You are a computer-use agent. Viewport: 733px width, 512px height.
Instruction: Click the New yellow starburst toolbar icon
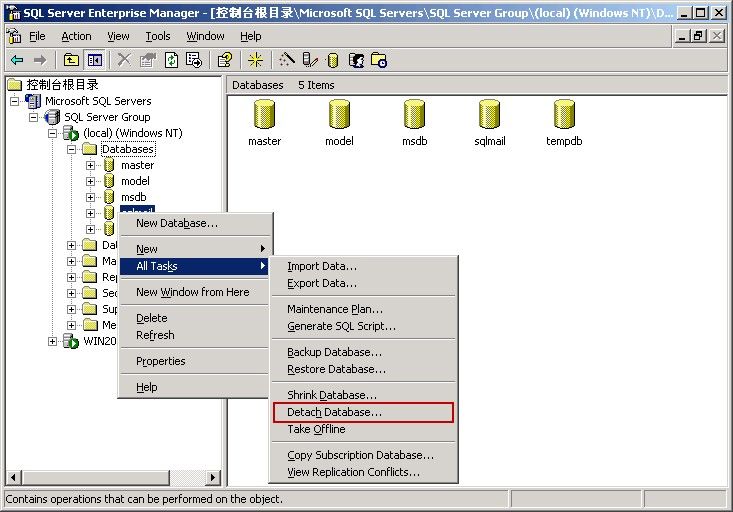pyautogui.click(x=255, y=60)
